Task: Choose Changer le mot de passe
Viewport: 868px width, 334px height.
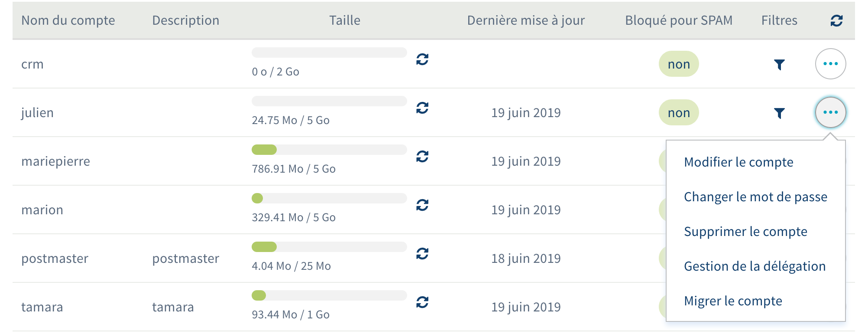Action: [x=755, y=197]
